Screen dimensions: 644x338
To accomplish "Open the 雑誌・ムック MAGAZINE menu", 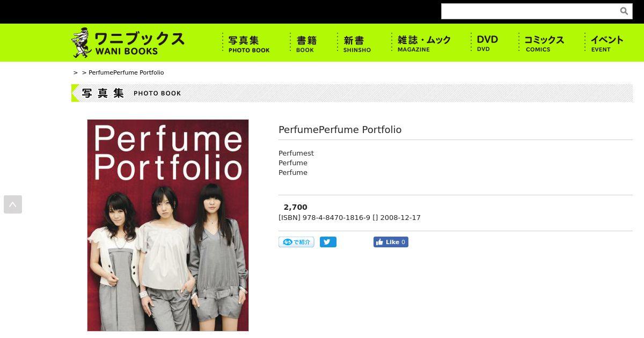I will click(x=423, y=43).
